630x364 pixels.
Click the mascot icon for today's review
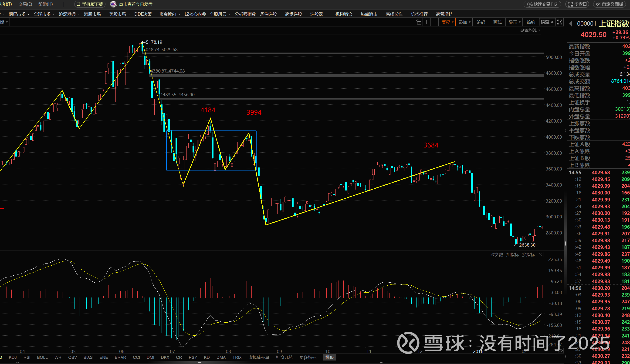click(x=113, y=4)
